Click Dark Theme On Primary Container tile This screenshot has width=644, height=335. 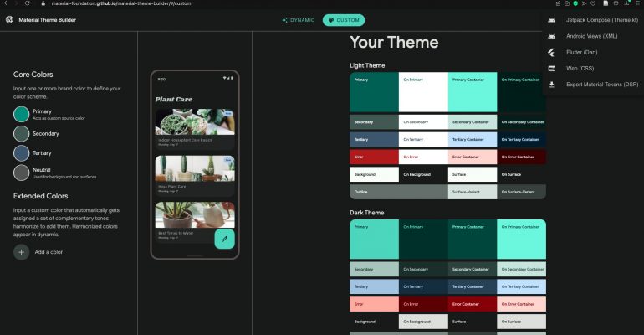522,240
